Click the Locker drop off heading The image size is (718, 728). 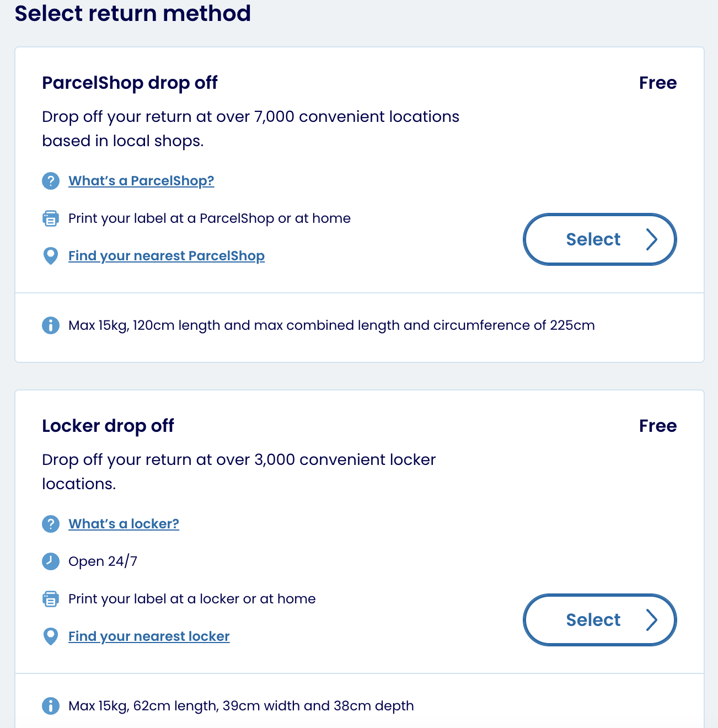click(x=108, y=426)
